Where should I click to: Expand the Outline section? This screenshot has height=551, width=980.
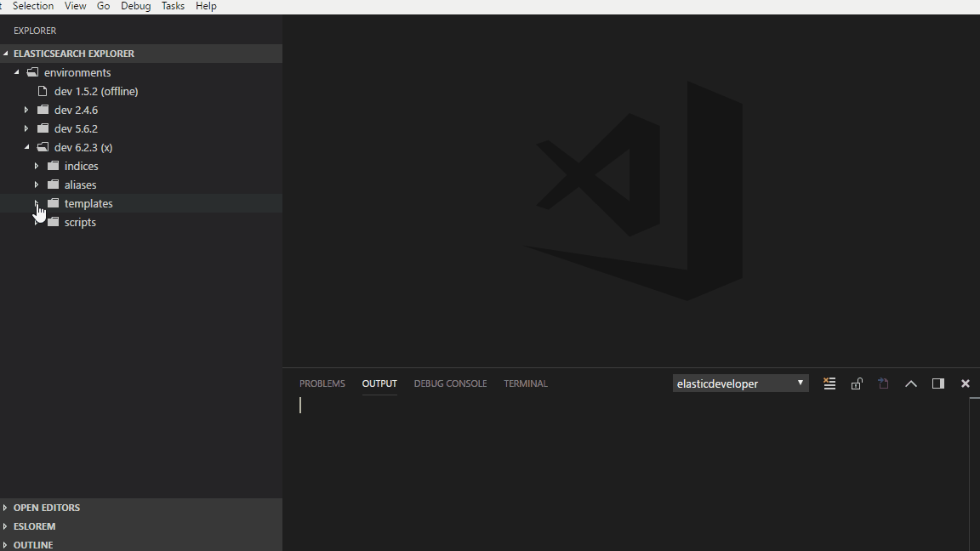(x=5, y=545)
